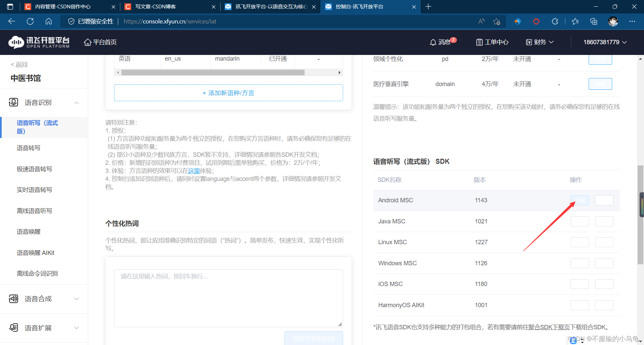Click right arrow of language table scrollbar
This screenshot has height=345, width=644.
tap(339, 72)
